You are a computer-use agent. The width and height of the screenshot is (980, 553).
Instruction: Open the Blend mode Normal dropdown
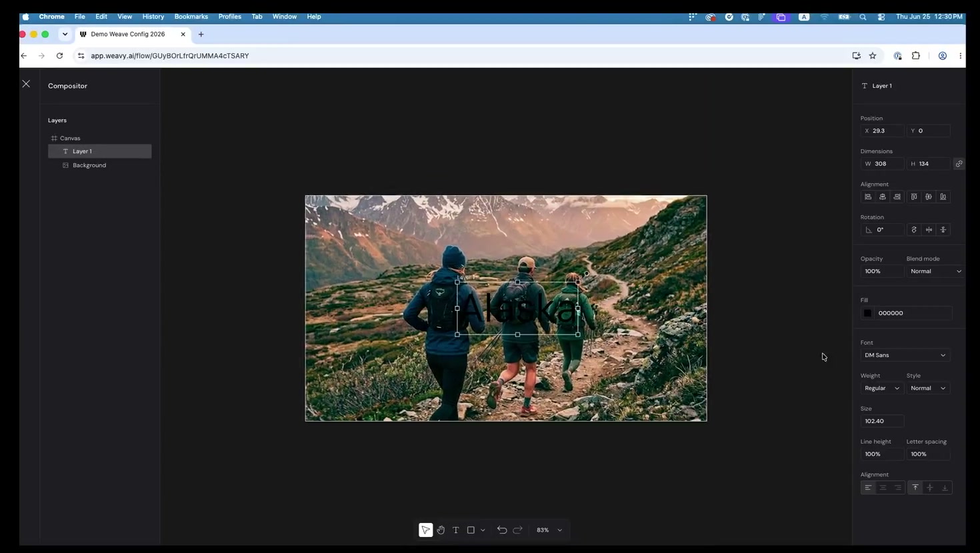click(x=935, y=271)
